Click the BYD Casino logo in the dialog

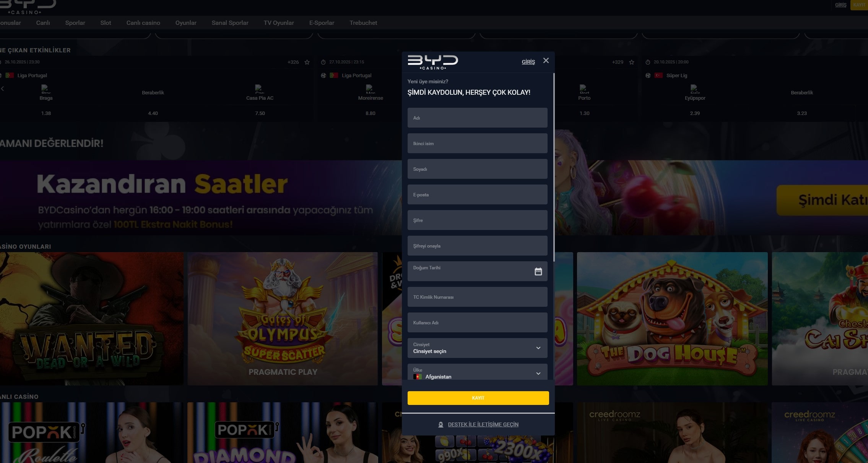[x=433, y=62]
